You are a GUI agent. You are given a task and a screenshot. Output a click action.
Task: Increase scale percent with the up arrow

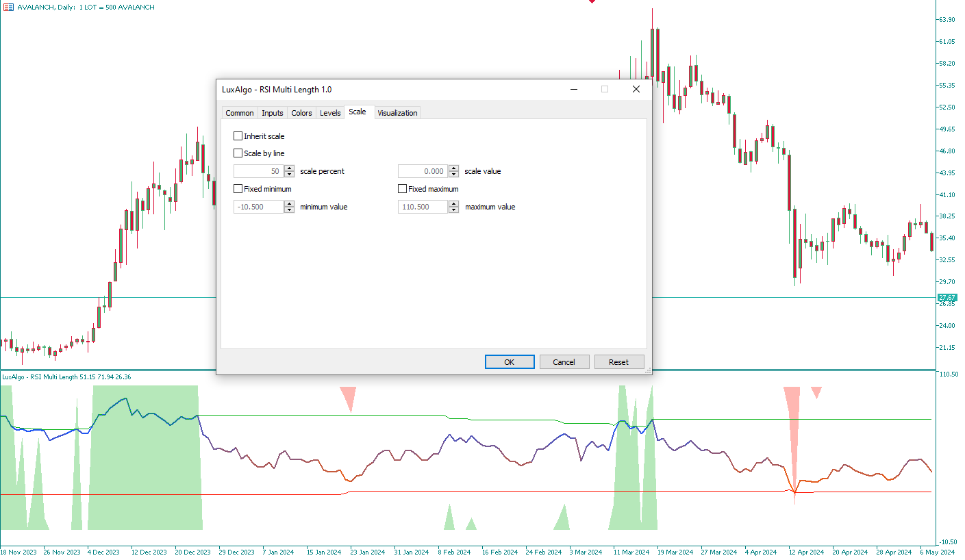290,168
